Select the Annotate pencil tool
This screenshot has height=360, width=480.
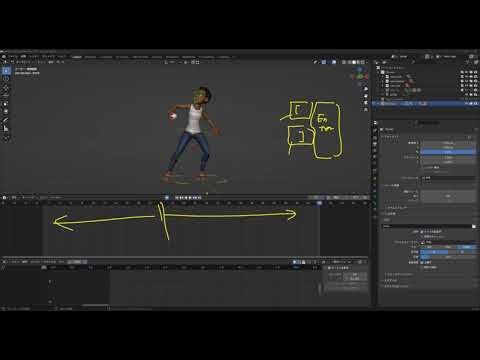tap(6, 120)
